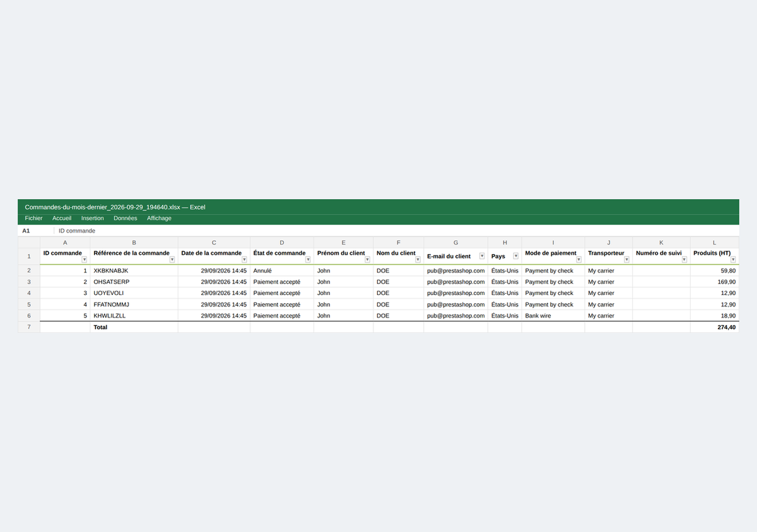Click the Annulé status cell
The height and width of the screenshot is (532, 757).
tap(282, 270)
